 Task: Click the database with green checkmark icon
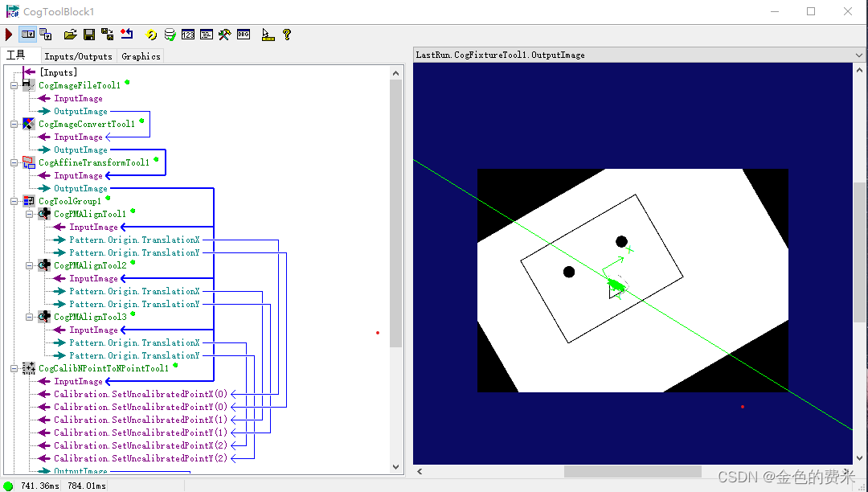(170, 35)
